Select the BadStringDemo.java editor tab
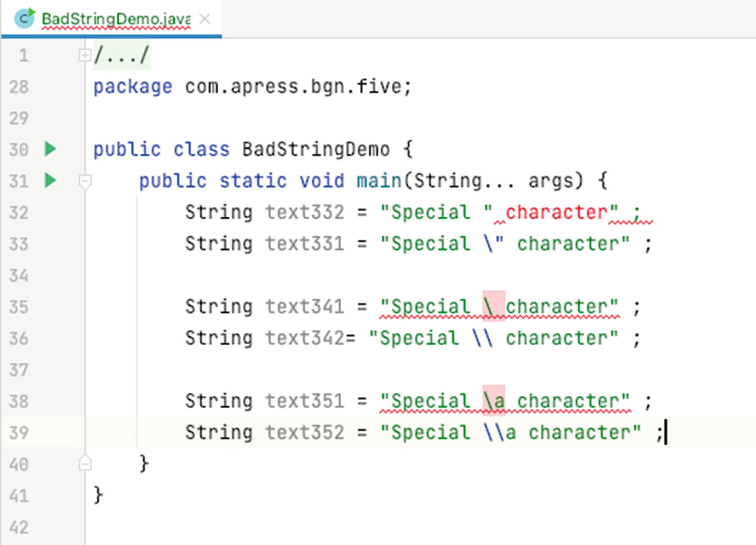 click(111, 19)
